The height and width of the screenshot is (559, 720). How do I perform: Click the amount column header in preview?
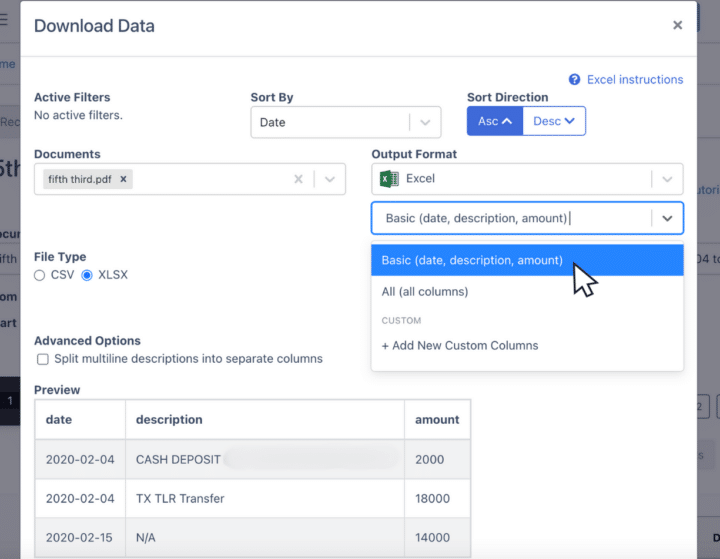pyautogui.click(x=437, y=420)
